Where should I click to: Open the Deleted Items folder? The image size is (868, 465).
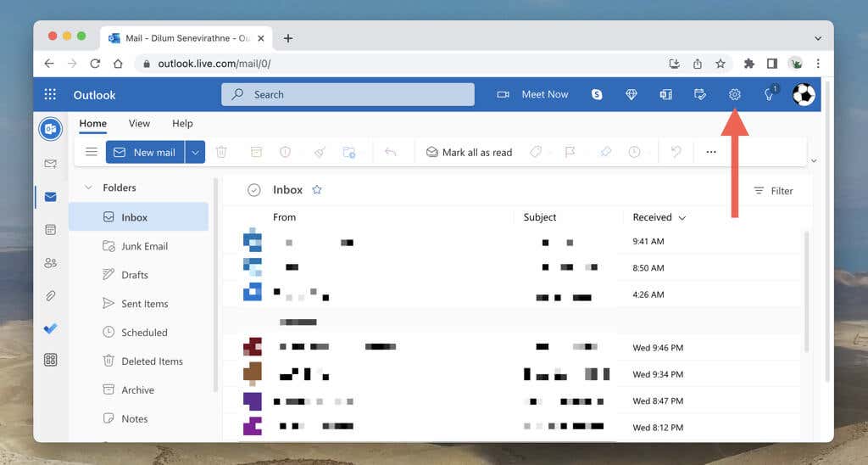pyautogui.click(x=139, y=361)
